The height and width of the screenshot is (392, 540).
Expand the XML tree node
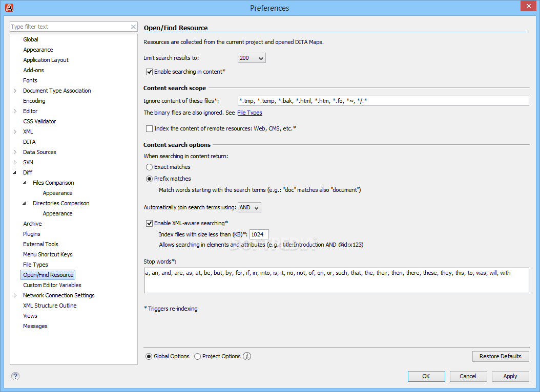pyautogui.click(x=15, y=132)
